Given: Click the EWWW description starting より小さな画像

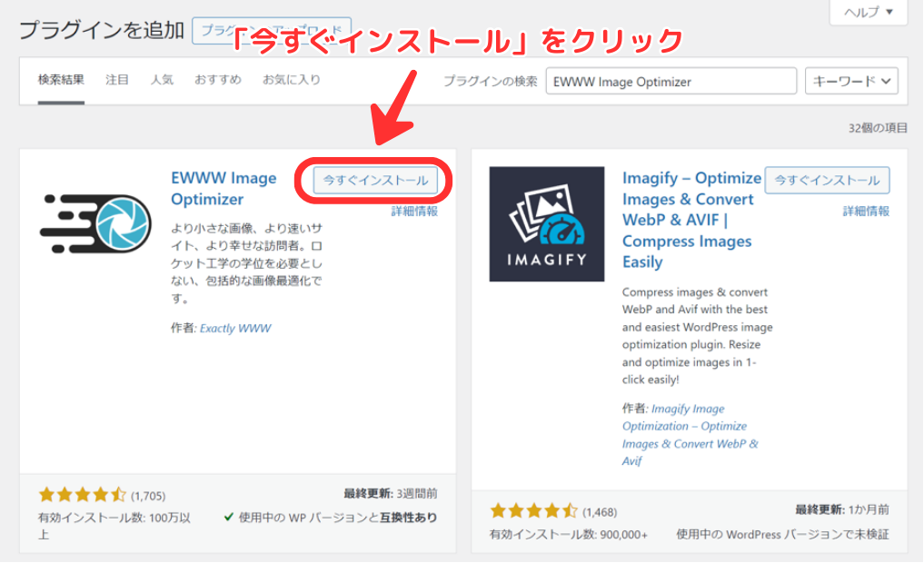Looking at the screenshot, I should pyautogui.click(x=247, y=263).
